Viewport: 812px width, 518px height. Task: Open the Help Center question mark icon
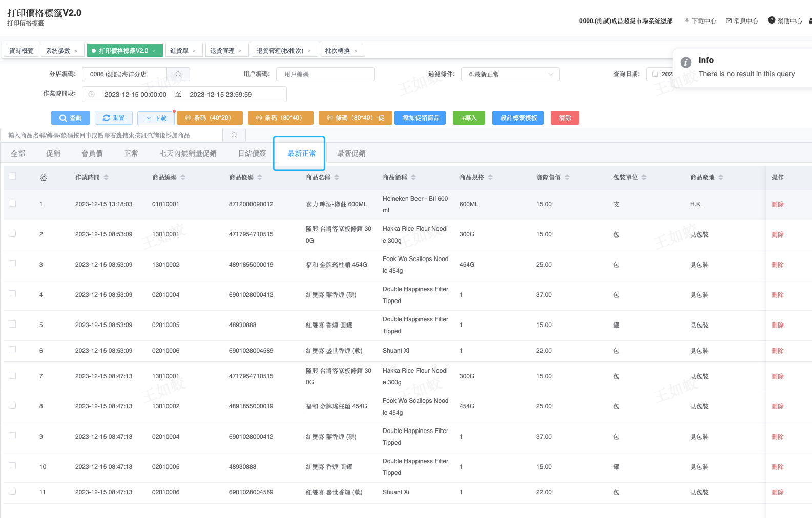772,20
